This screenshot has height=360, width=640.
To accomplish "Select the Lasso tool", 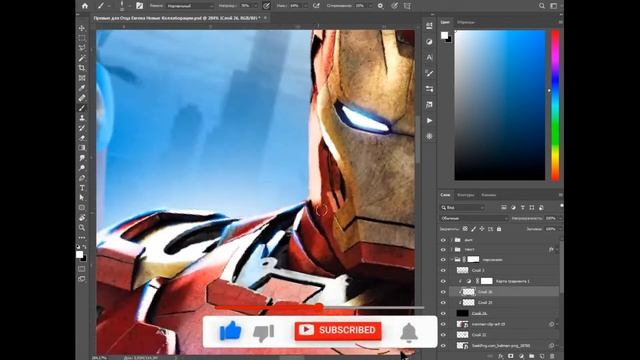I will 82,48.
